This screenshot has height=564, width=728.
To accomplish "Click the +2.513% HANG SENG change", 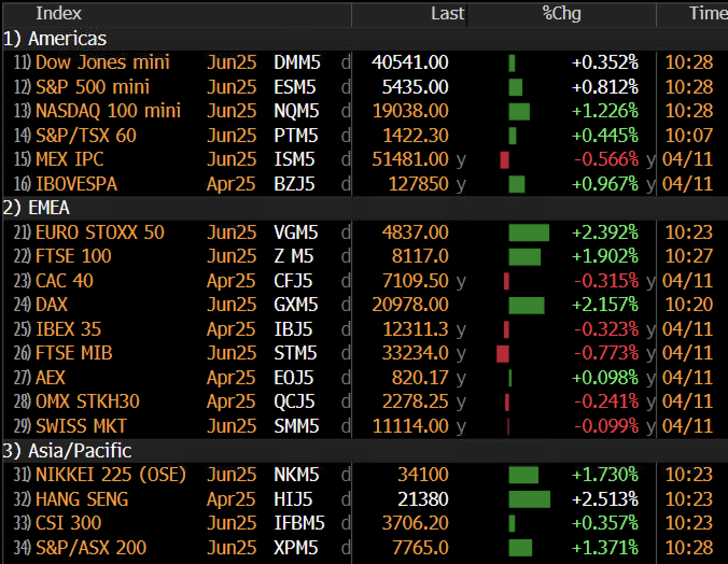I will coord(605,499).
